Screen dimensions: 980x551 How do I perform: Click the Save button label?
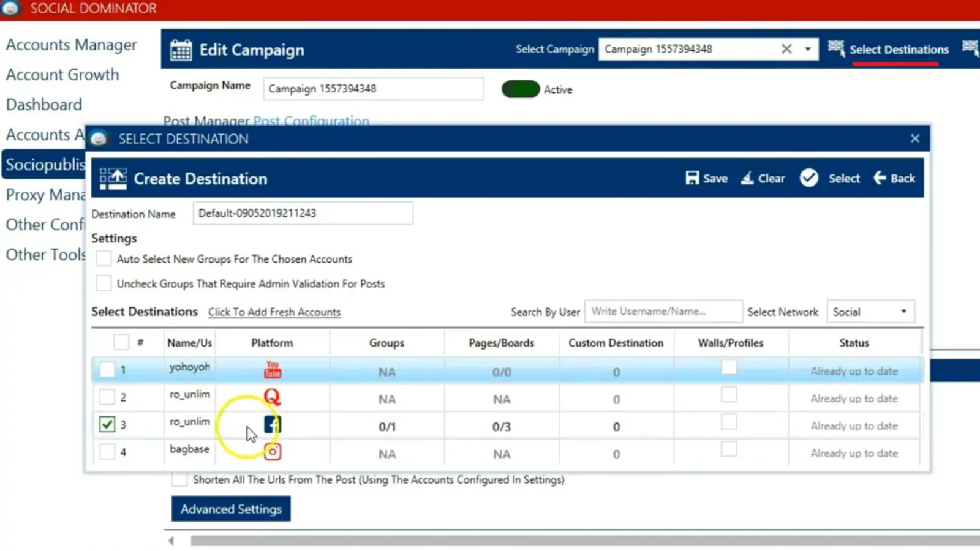(x=715, y=179)
